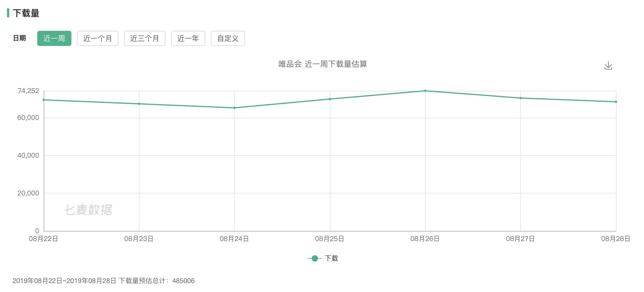644x292 pixels.
Task: Open the 自定义 custom date option
Action: (x=228, y=38)
